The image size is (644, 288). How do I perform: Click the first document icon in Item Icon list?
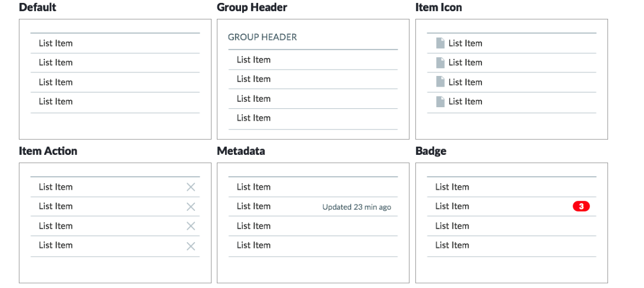440,43
